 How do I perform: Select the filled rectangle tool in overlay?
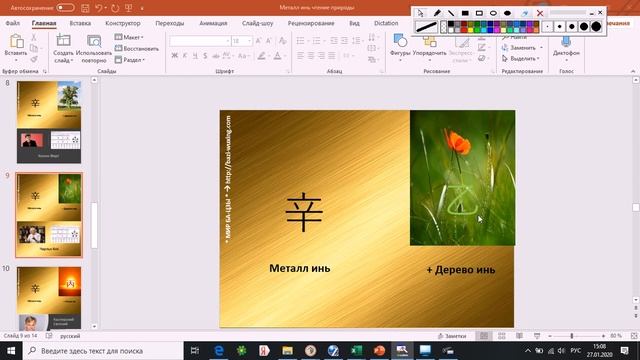[x=465, y=13]
